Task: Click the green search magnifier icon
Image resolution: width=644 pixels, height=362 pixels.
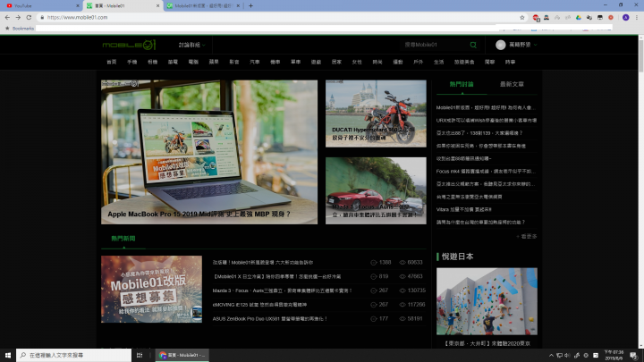Action: coord(473,45)
